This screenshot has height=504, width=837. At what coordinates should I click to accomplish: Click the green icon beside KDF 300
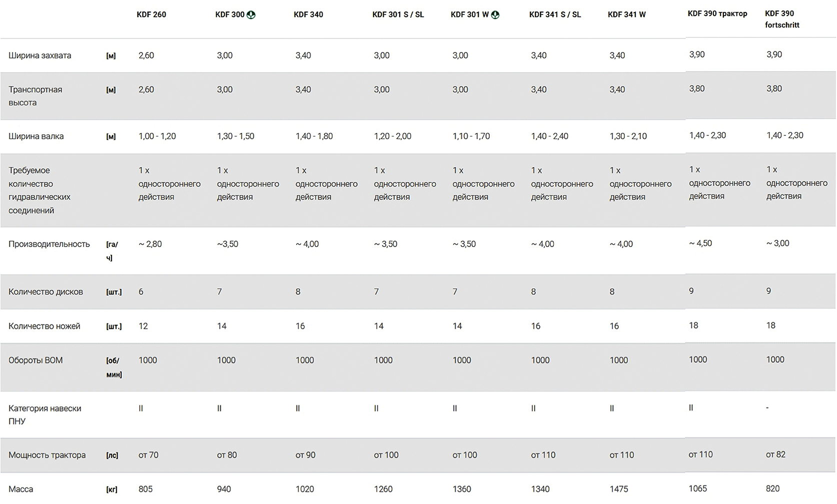pyautogui.click(x=251, y=15)
